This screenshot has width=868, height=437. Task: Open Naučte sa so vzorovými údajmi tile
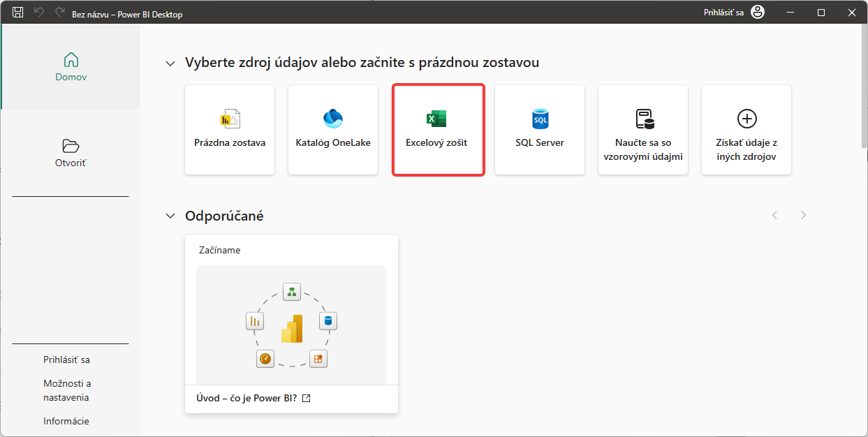[643, 130]
